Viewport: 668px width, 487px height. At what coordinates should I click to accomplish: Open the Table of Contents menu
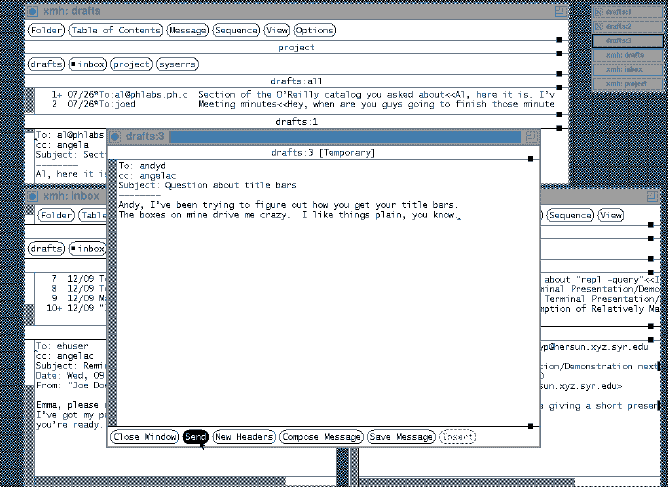click(x=115, y=31)
